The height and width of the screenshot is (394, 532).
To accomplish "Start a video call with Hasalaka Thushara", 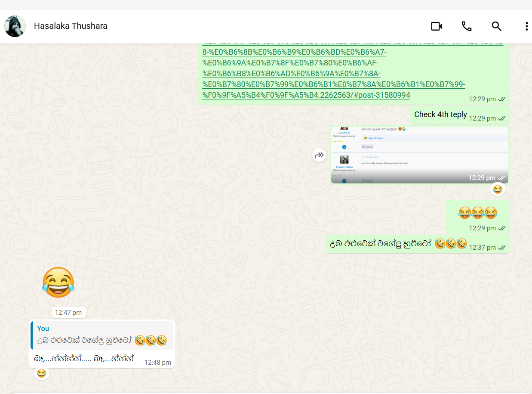I will (x=437, y=26).
